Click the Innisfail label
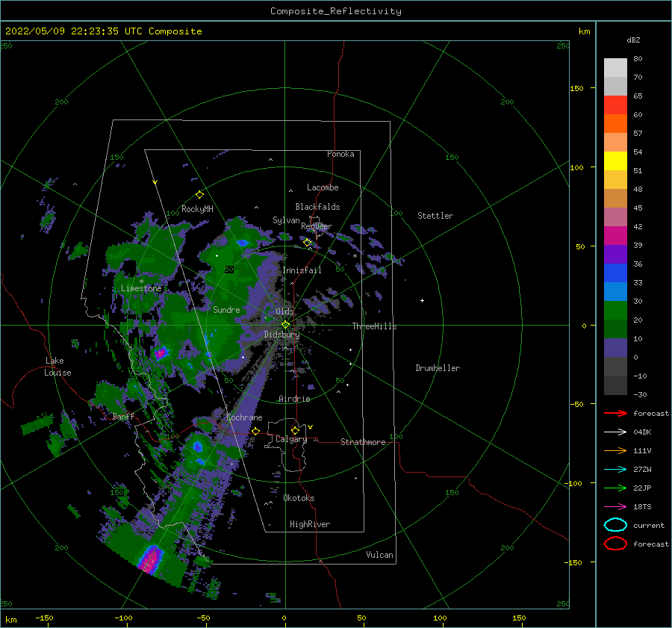The image size is (672, 628). [302, 270]
